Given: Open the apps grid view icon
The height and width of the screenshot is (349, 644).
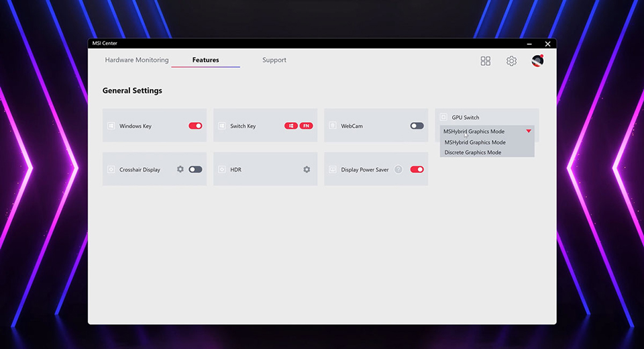Looking at the screenshot, I should pyautogui.click(x=486, y=61).
